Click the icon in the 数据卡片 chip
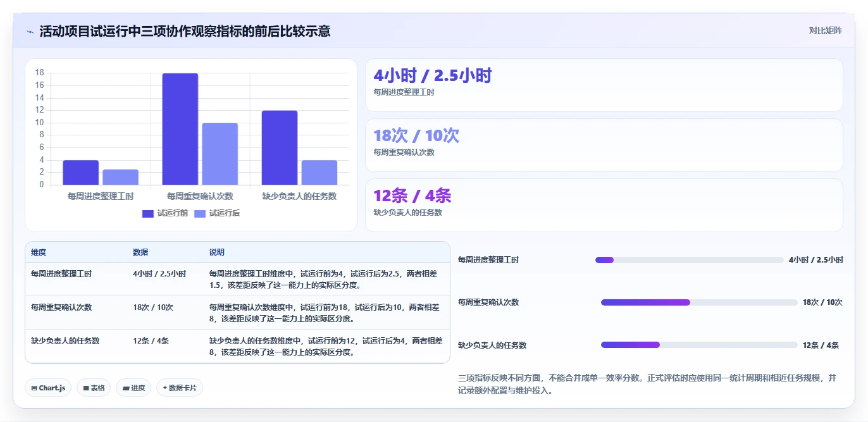The image size is (868, 422). pos(165,388)
